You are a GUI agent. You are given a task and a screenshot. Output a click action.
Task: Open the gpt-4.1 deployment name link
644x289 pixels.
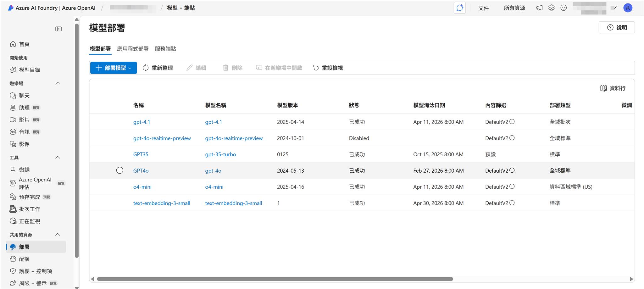coord(142,122)
